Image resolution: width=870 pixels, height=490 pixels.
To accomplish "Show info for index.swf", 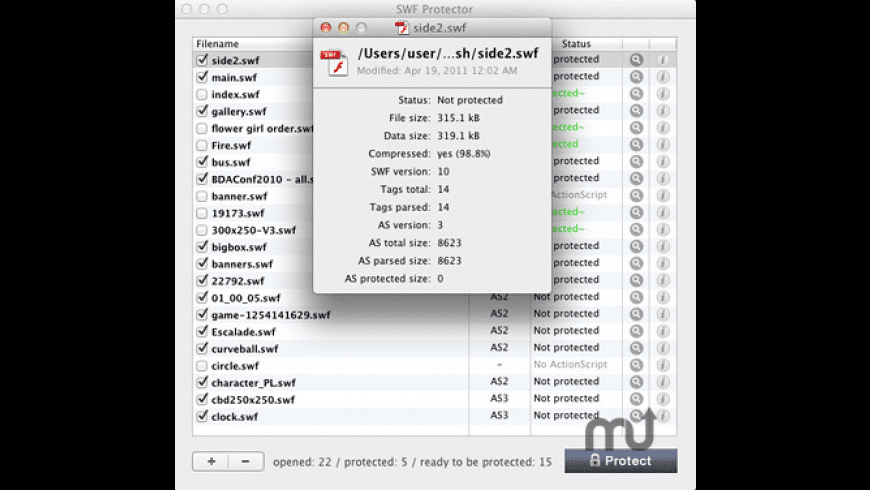I will (x=662, y=94).
